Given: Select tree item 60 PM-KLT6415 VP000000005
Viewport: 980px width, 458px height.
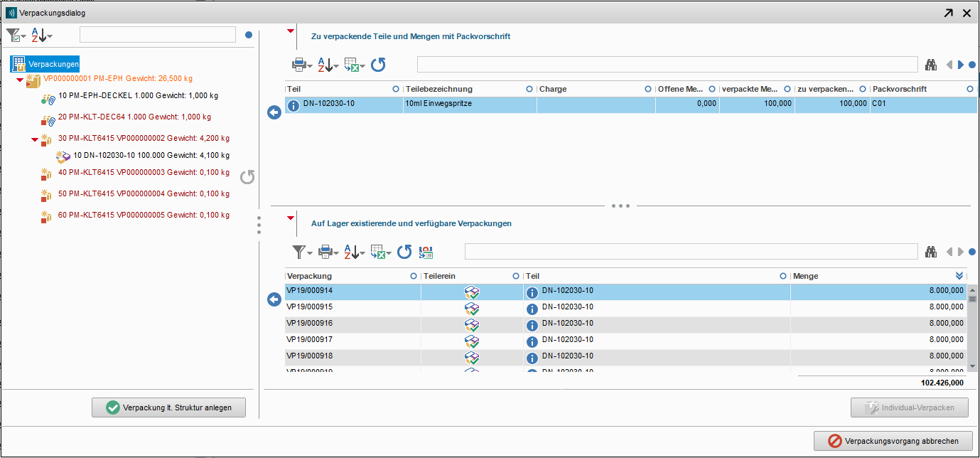Looking at the screenshot, I should (144, 215).
